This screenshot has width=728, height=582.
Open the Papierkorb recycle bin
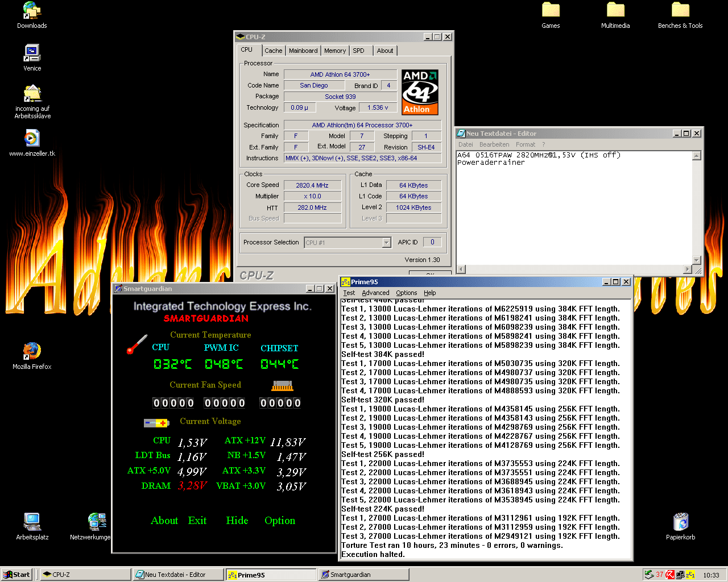680,526
